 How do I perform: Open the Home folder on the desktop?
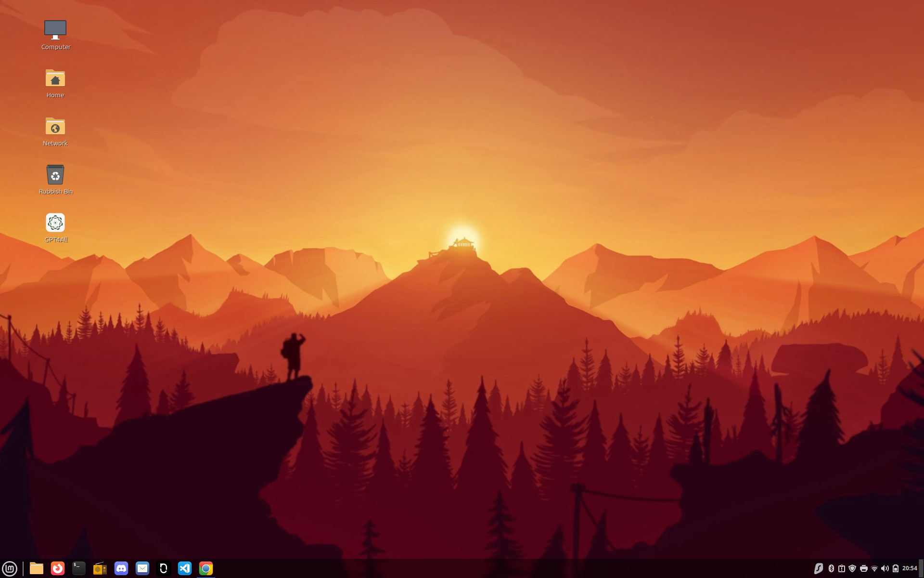point(55,79)
